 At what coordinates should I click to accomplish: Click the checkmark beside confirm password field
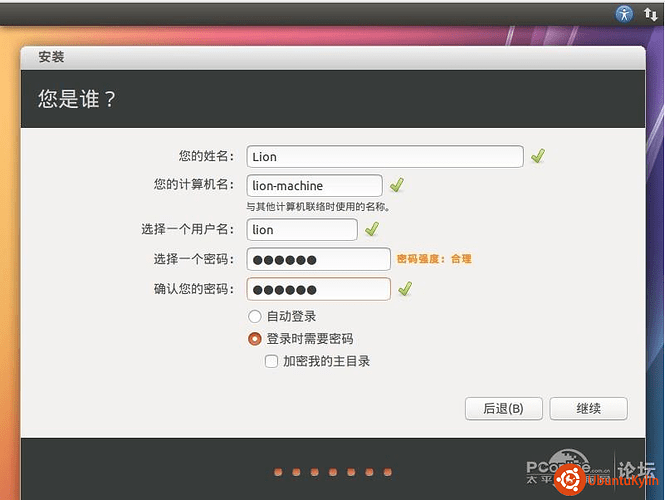pyautogui.click(x=405, y=289)
